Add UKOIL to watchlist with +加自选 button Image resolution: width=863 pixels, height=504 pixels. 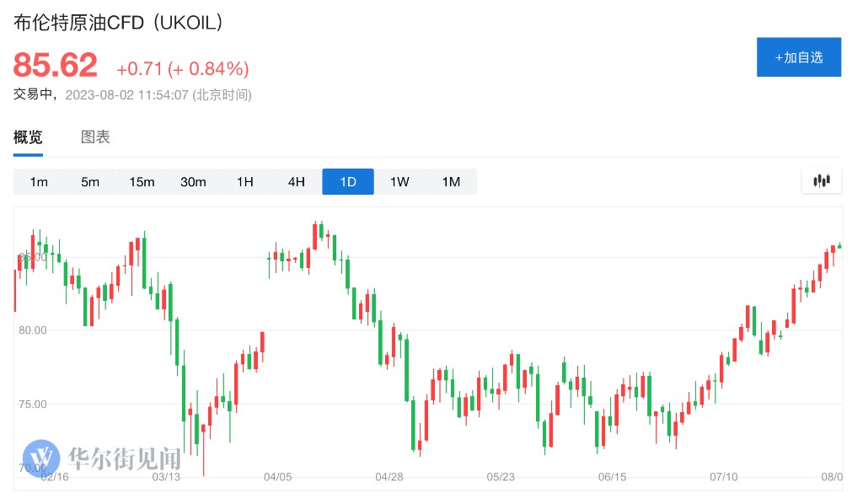point(798,57)
